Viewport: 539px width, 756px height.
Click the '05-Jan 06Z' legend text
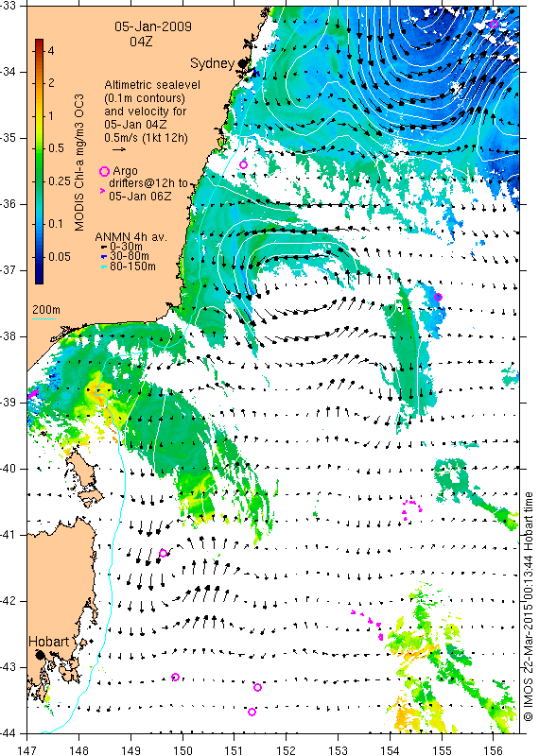pyautogui.click(x=140, y=197)
